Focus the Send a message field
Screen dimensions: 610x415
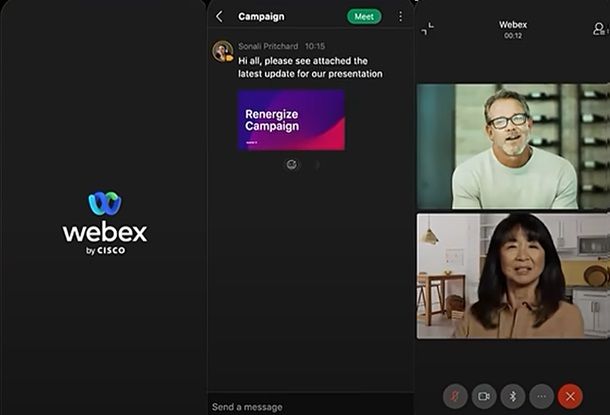(x=310, y=406)
